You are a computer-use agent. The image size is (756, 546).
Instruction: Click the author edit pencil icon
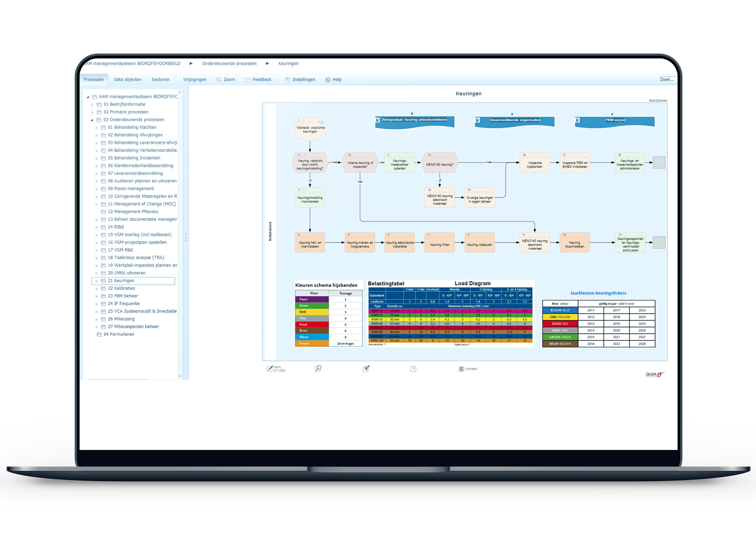(270, 369)
